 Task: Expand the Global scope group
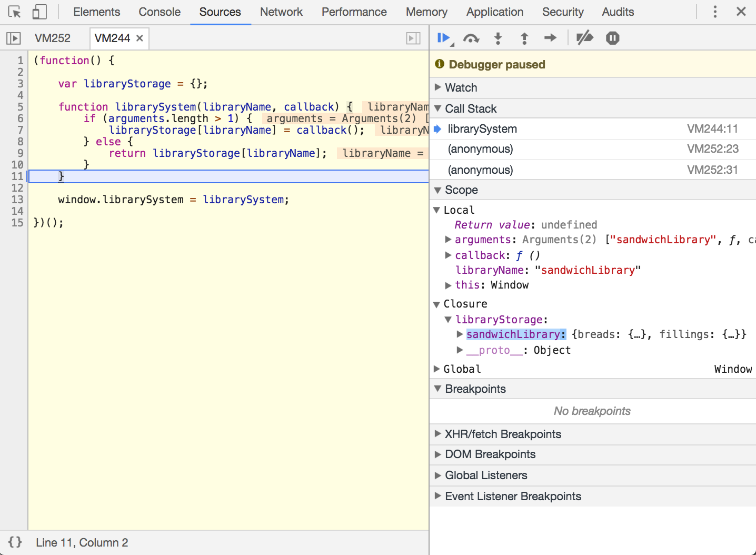pyautogui.click(x=436, y=369)
